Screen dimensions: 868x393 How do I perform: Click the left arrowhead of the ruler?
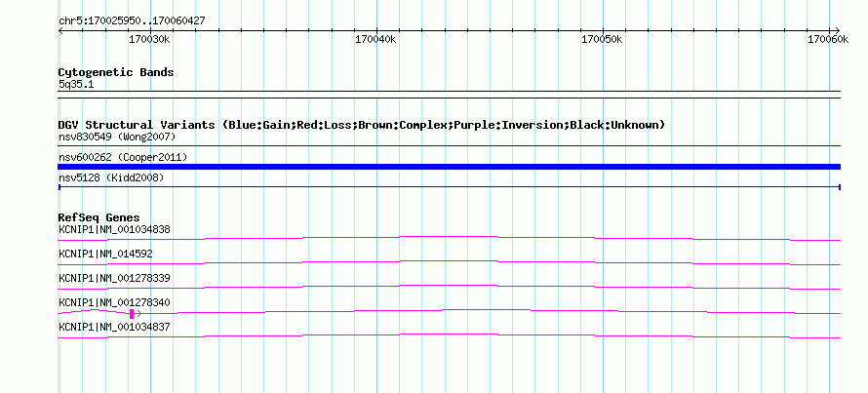(x=60, y=30)
